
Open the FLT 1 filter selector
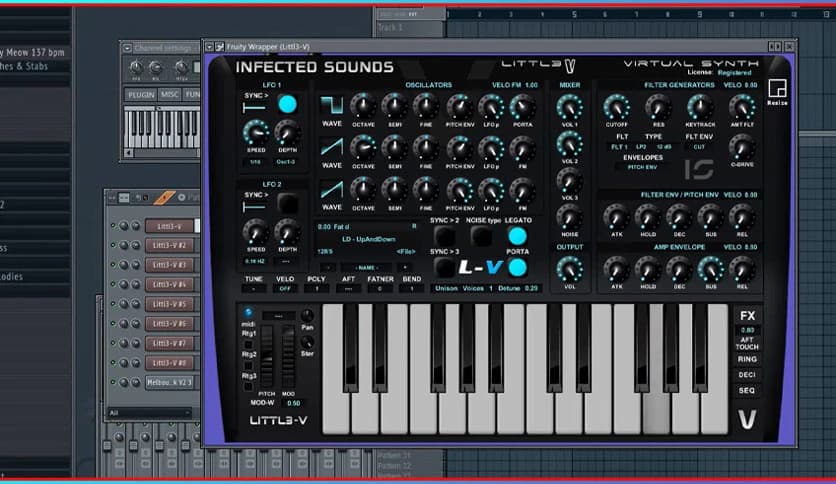click(619, 147)
